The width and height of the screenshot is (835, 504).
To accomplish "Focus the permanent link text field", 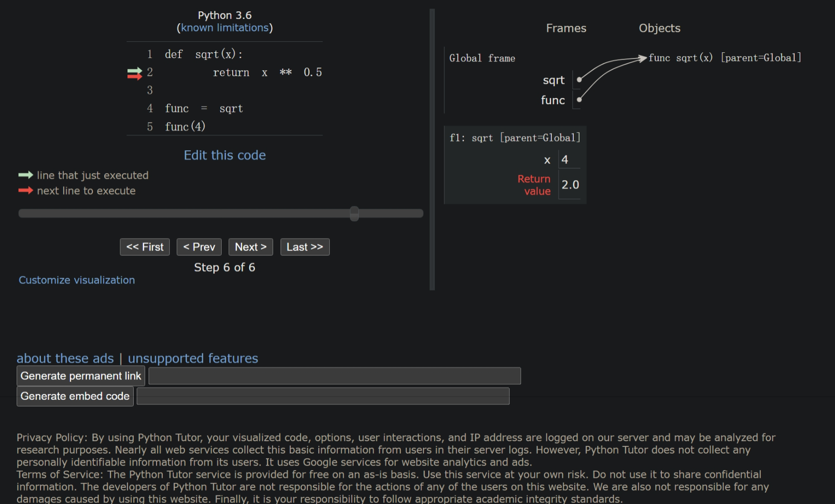I will click(334, 376).
